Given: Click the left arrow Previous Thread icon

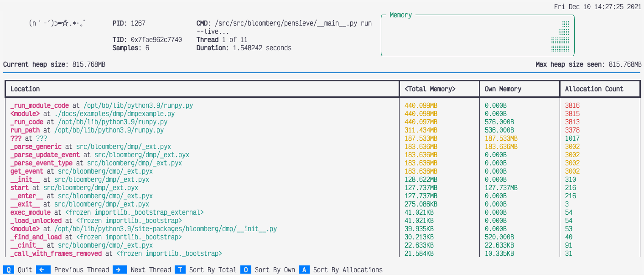Looking at the screenshot, I should click(43, 270).
